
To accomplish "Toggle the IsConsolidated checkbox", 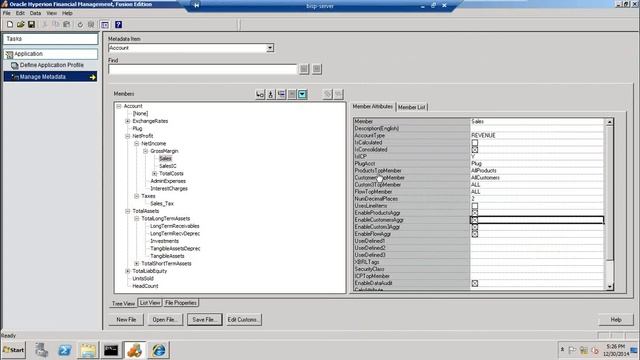I will point(475,150).
